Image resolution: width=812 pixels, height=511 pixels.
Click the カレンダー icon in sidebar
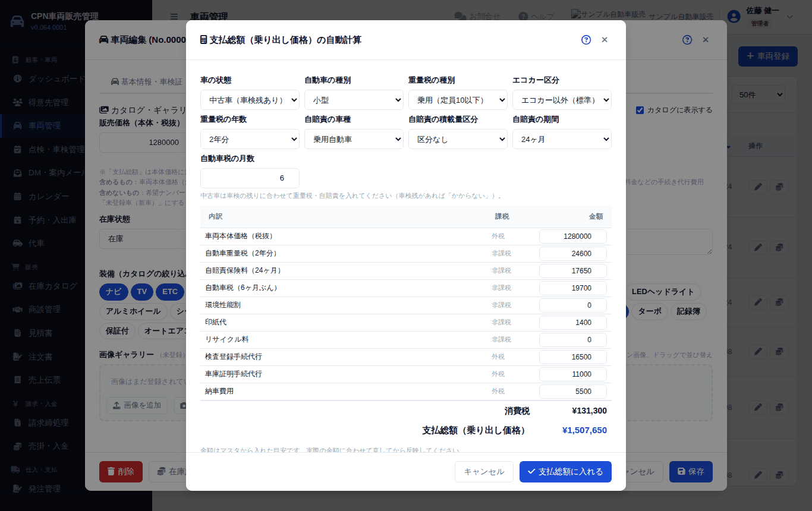coord(17,197)
